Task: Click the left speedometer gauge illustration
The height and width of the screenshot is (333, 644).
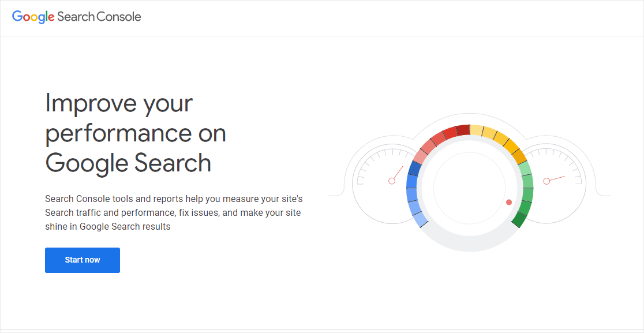Action: coord(378,179)
